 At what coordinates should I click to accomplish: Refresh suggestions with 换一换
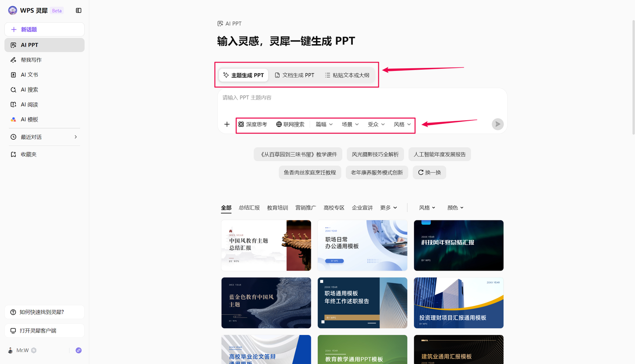point(430,172)
